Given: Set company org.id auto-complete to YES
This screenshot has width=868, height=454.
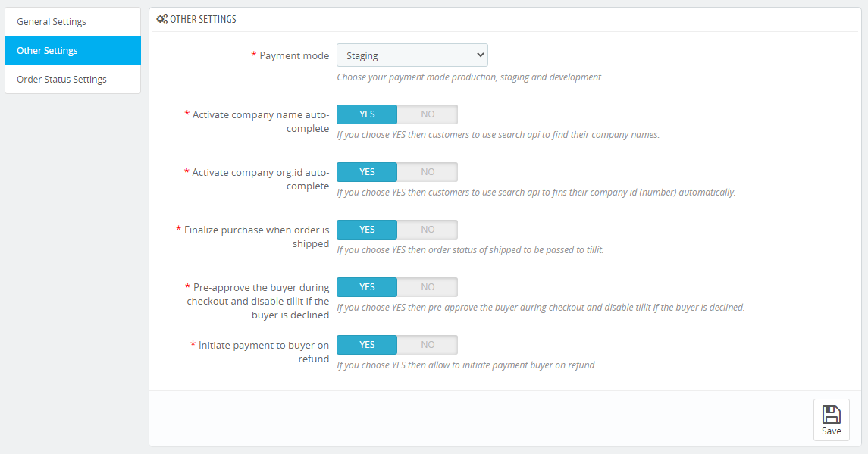Looking at the screenshot, I should [367, 172].
